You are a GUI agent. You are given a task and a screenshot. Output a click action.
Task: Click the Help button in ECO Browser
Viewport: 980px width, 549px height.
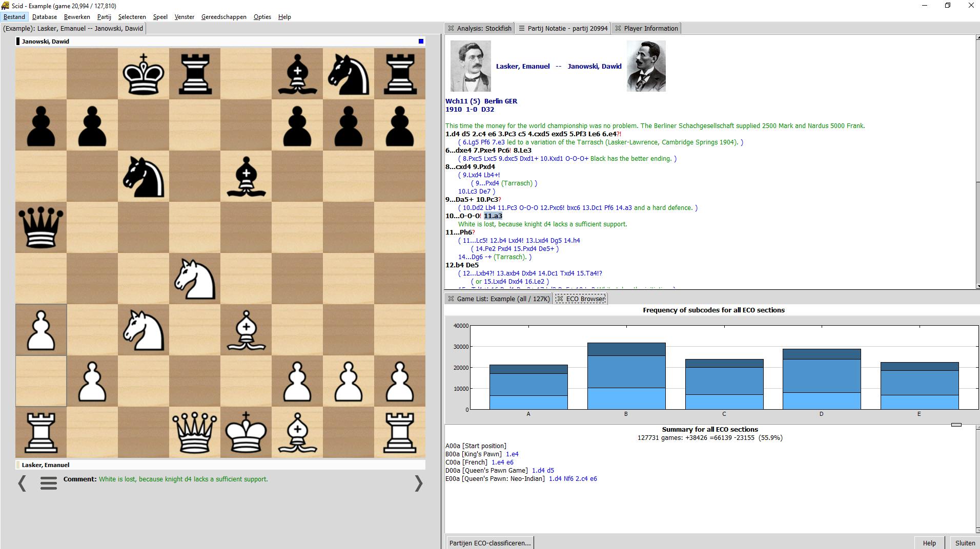point(929,543)
